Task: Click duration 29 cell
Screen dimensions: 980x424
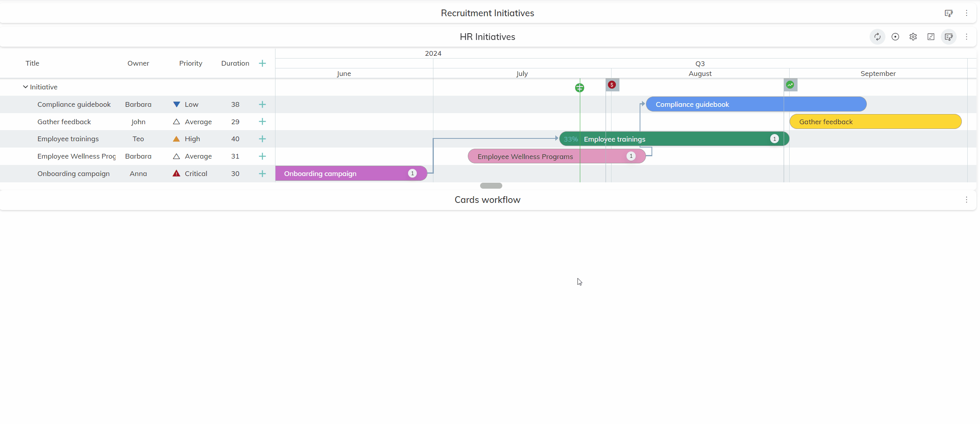Action: click(x=235, y=122)
